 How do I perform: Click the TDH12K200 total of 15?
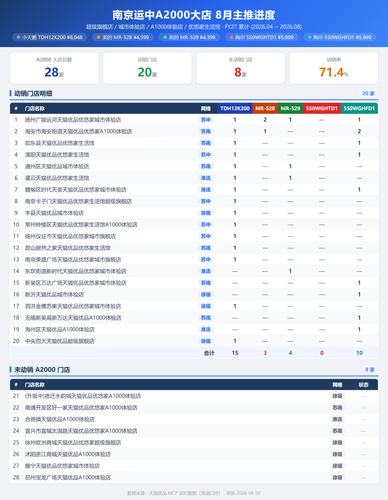click(235, 353)
